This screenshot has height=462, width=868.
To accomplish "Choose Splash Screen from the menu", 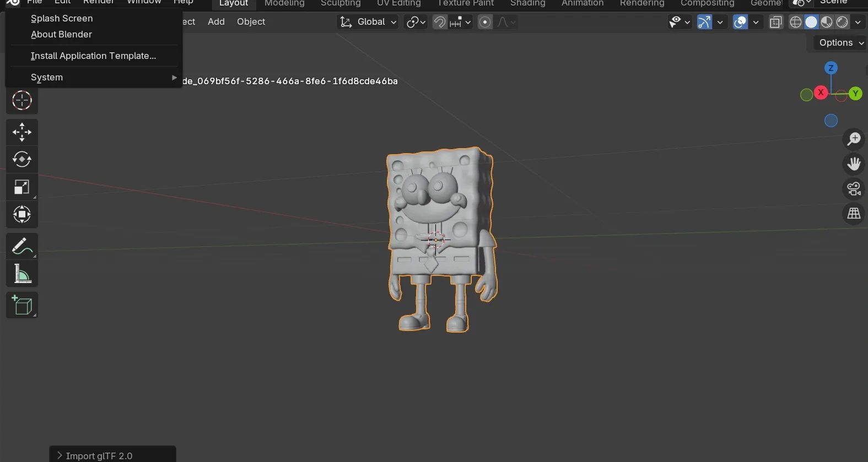I will pyautogui.click(x=94, y=18).
